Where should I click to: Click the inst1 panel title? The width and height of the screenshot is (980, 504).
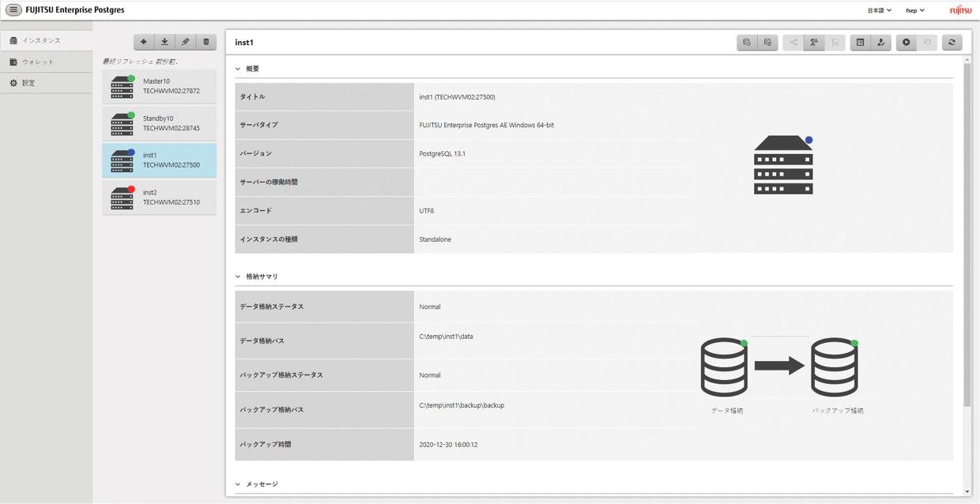click(244, 43)
